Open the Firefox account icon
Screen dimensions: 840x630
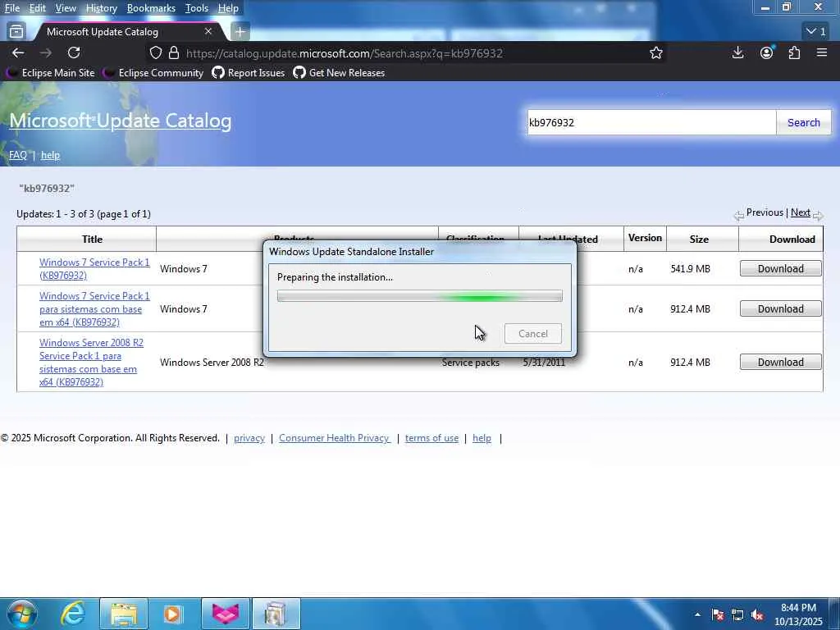pyautogui.click(x=767, y=52)
